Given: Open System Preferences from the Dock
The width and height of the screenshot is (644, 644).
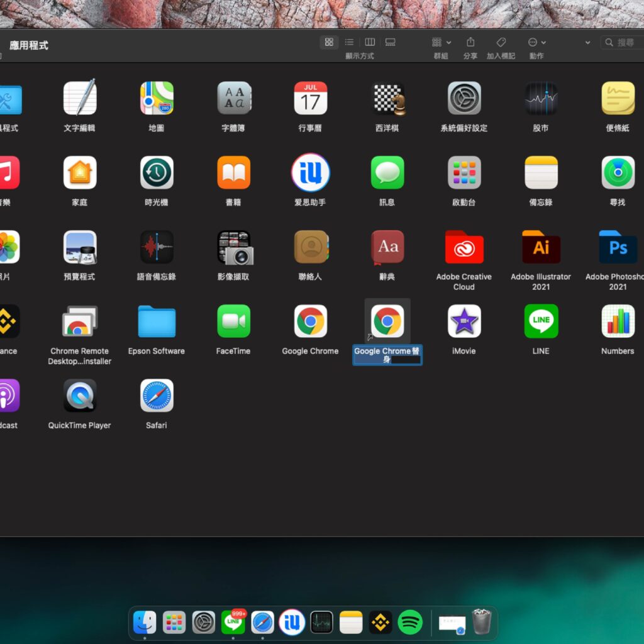Looking at the screenshot, I should (x=204, y=622).
